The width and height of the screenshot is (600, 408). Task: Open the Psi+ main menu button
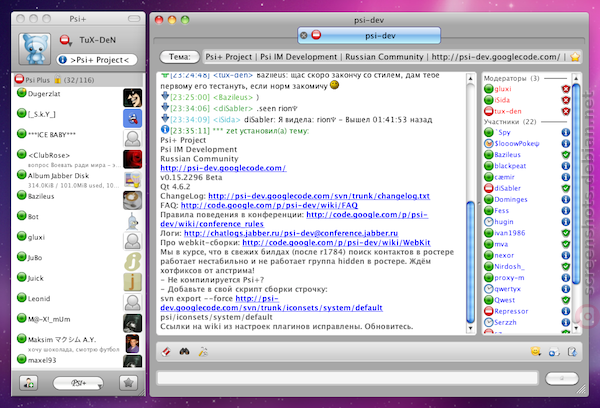(78, 383)
